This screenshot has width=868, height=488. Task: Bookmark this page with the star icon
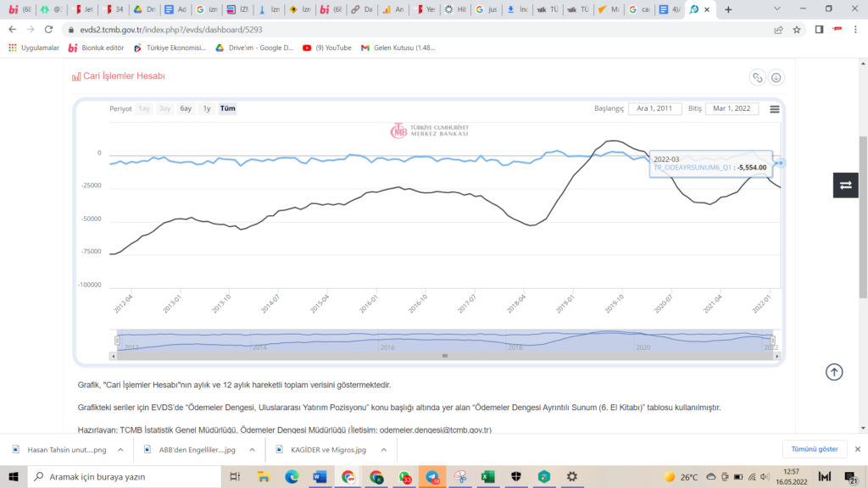tap(797, 29)
